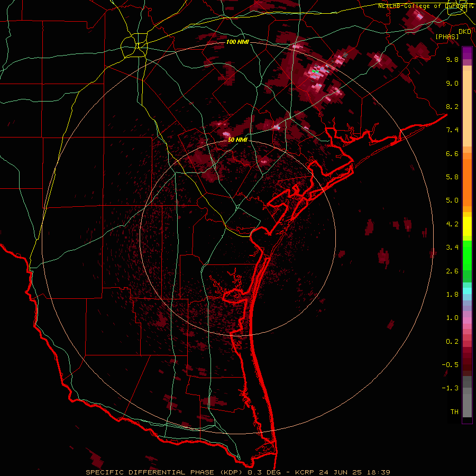Click the 7.4 value on the scale

(452, 130)
